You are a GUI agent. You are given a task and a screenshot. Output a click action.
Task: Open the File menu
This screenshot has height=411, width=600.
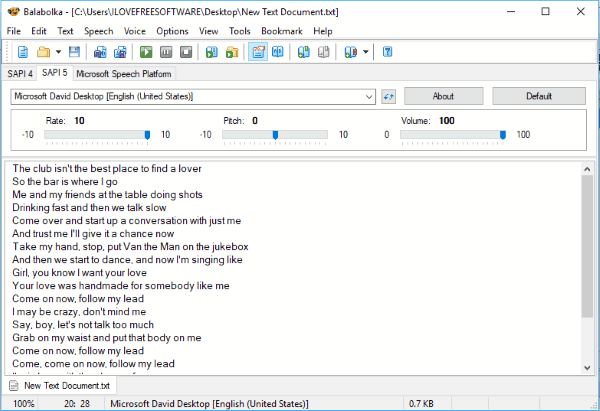pyautogui.click(x=14, y=31)
